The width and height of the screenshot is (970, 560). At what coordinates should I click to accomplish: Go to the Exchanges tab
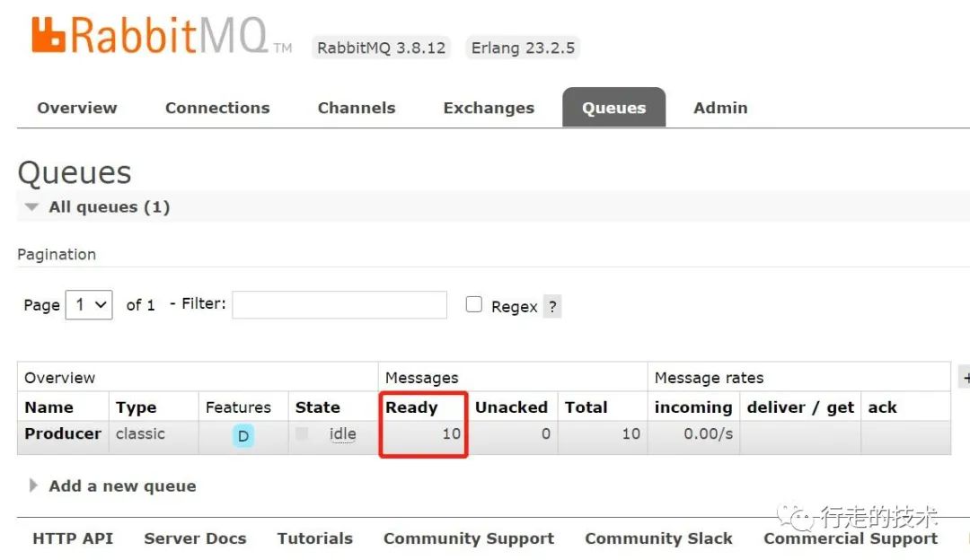point(489,109)
